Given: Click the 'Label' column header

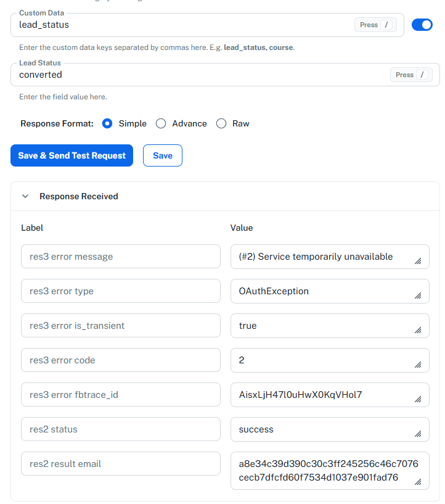Looking at the screenshot, I should click(32, 228).
